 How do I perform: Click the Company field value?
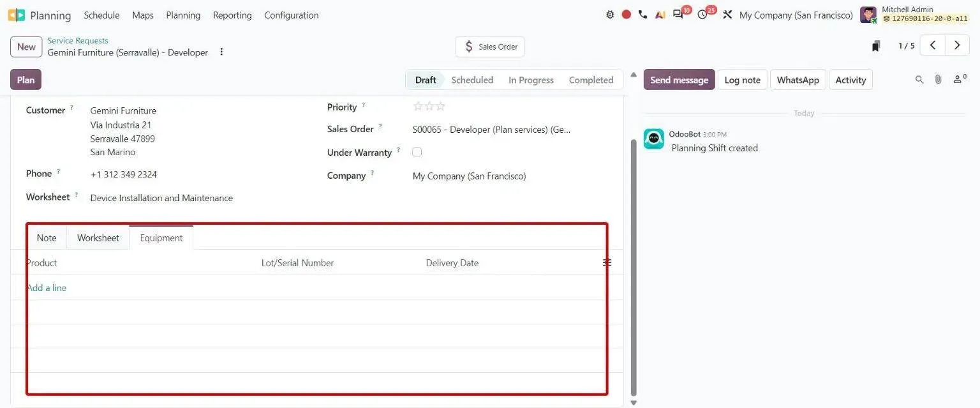point(470,176)
